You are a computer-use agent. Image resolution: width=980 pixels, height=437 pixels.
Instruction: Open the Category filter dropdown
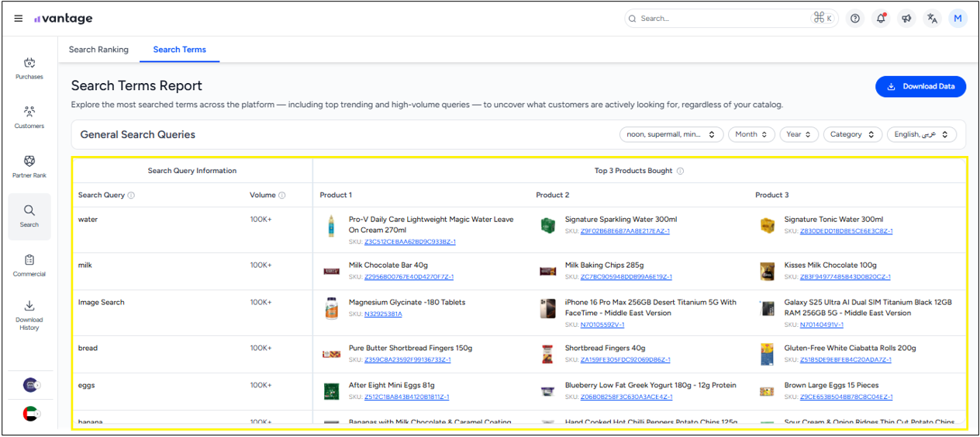click(852, 134)
